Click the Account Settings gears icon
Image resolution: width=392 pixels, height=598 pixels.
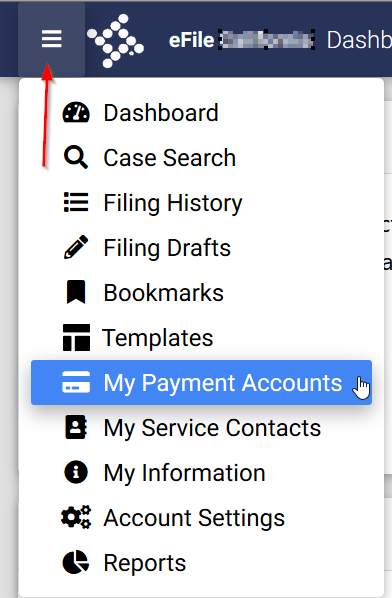(76, 517)
